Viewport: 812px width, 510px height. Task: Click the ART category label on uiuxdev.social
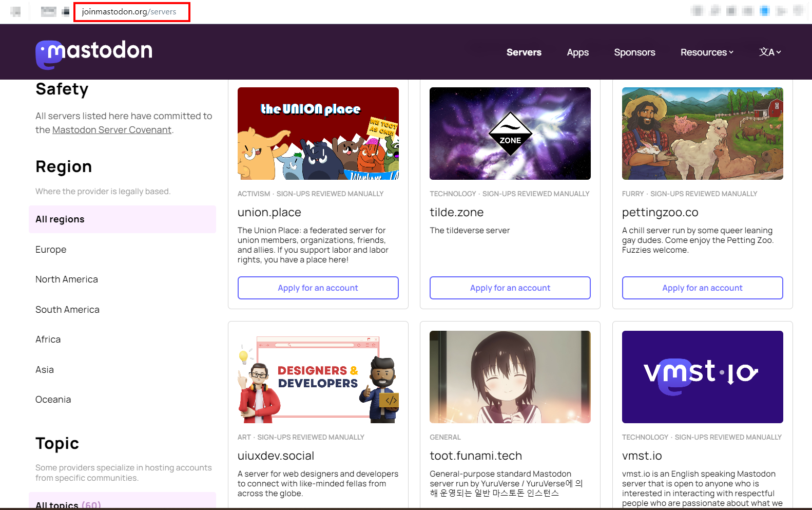244,437
